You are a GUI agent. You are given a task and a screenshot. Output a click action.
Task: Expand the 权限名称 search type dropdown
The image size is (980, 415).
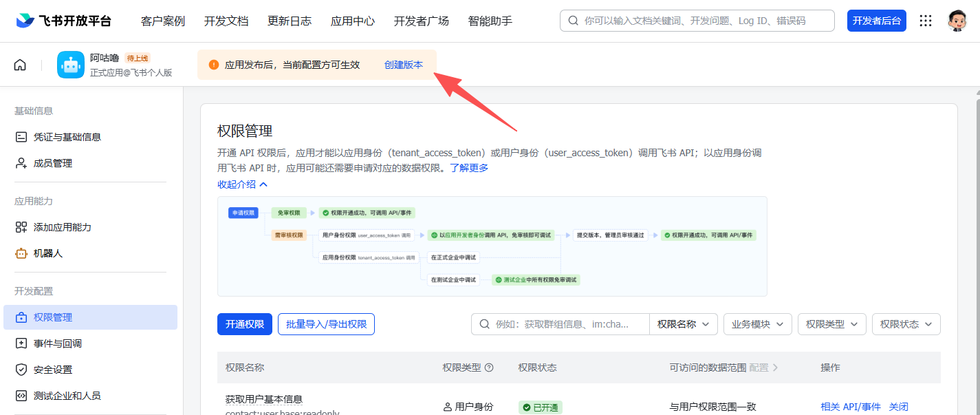pos(683,324)
